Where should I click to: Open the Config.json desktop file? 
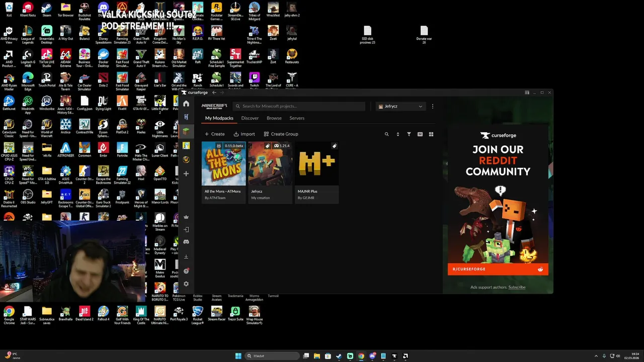84,103
